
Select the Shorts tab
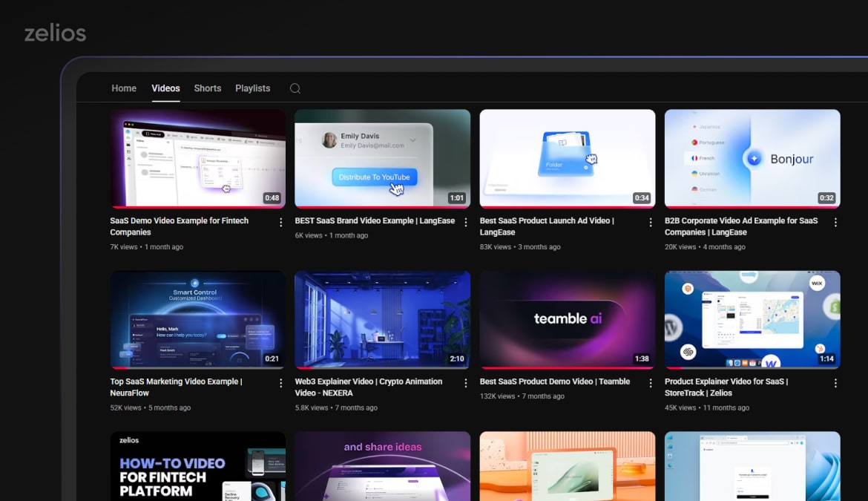point(208,88)
